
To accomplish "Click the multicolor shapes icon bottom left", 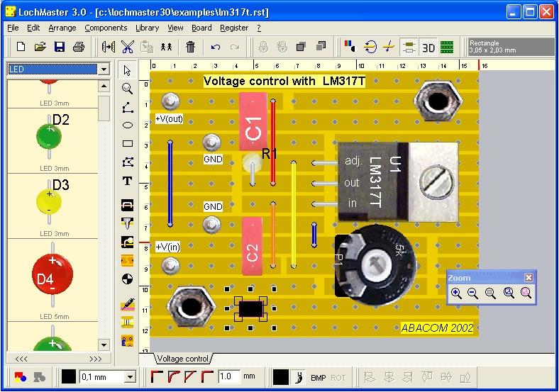I will [x=21, y=376].
